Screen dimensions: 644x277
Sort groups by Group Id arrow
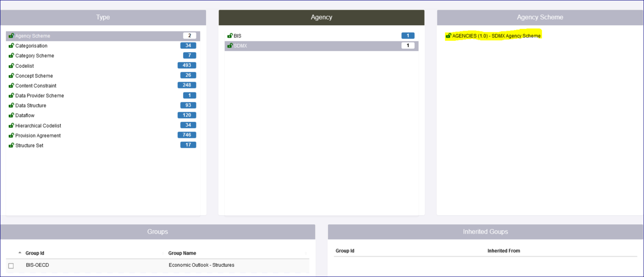coord(20,253)
